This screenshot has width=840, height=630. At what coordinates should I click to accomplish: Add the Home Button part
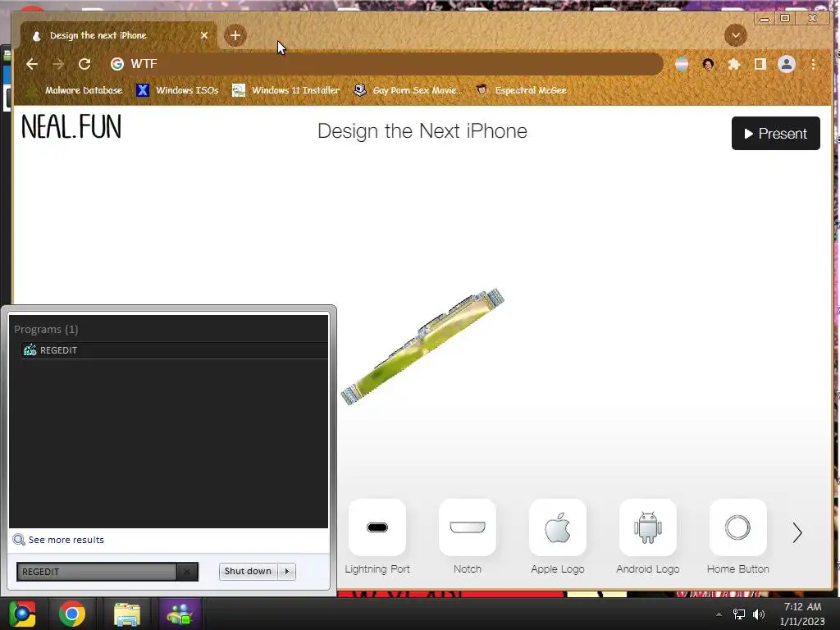tap(737, 527)
